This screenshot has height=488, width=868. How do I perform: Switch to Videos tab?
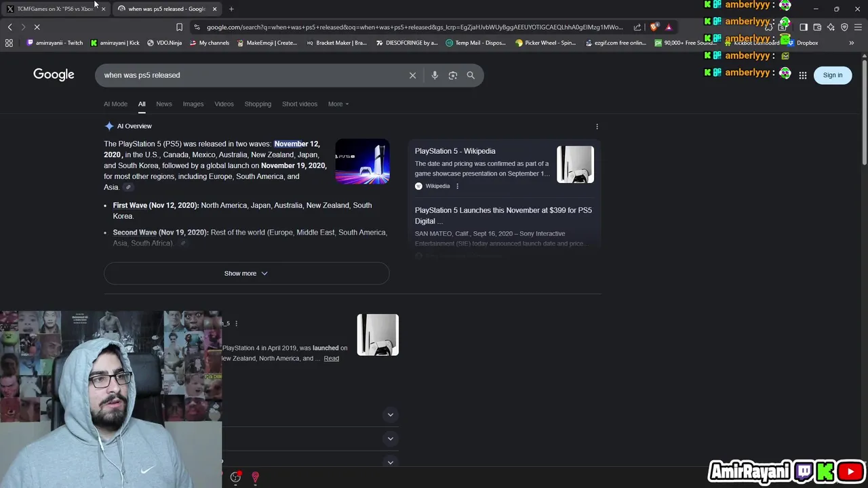[224, 104]
